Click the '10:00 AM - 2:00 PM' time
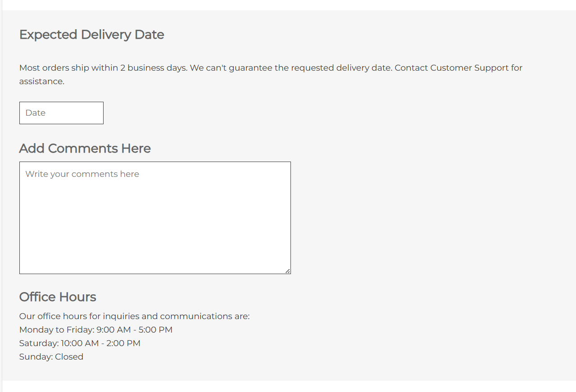 click(100, 343)
